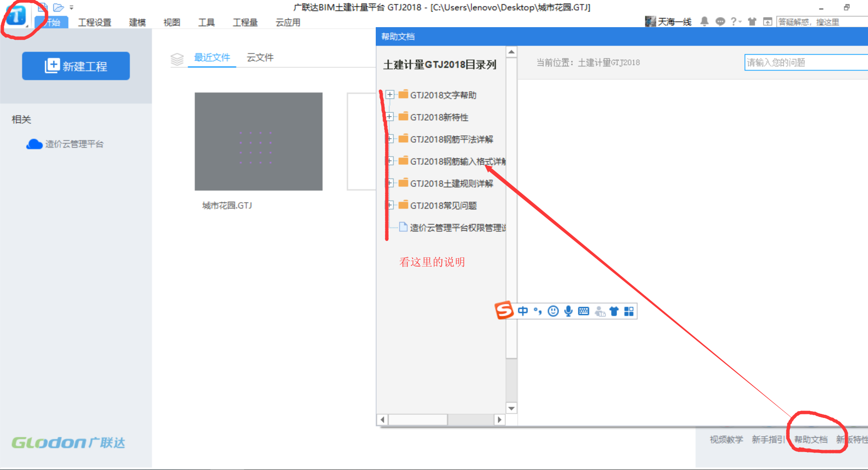Open the 工程量 ribbon tab
Screen dimensions: 868x470
pyautogui.click(x=245, y=22)
